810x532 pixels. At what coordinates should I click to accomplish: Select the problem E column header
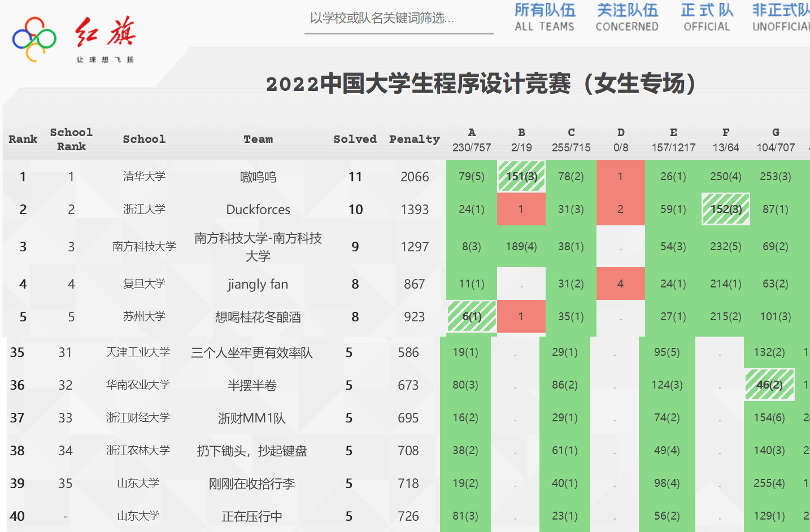tap(673, 139)
